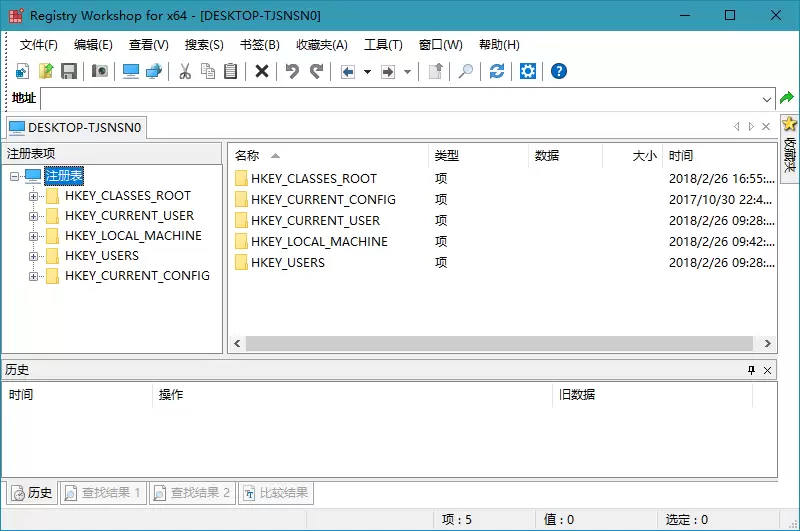Viewport: 800px width, 531px height.
Task: Collapse the 注册表 root node
Action: click(14, 176)
